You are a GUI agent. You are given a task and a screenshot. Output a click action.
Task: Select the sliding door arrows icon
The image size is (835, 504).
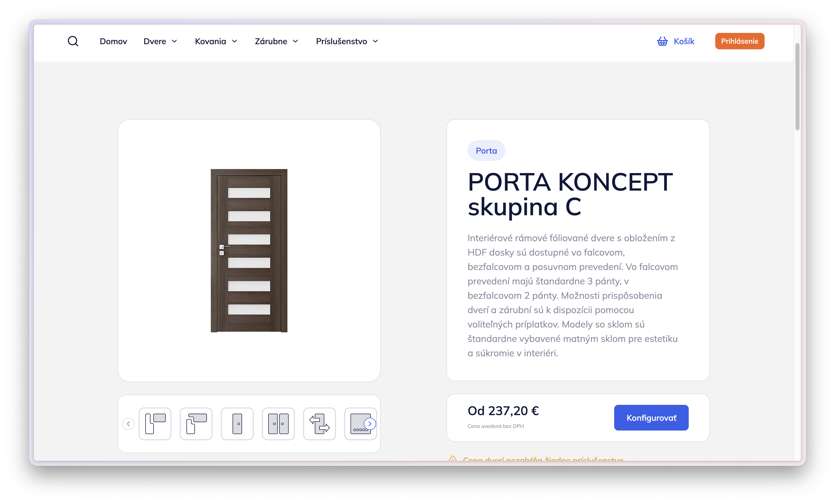(x=320, y=424)
